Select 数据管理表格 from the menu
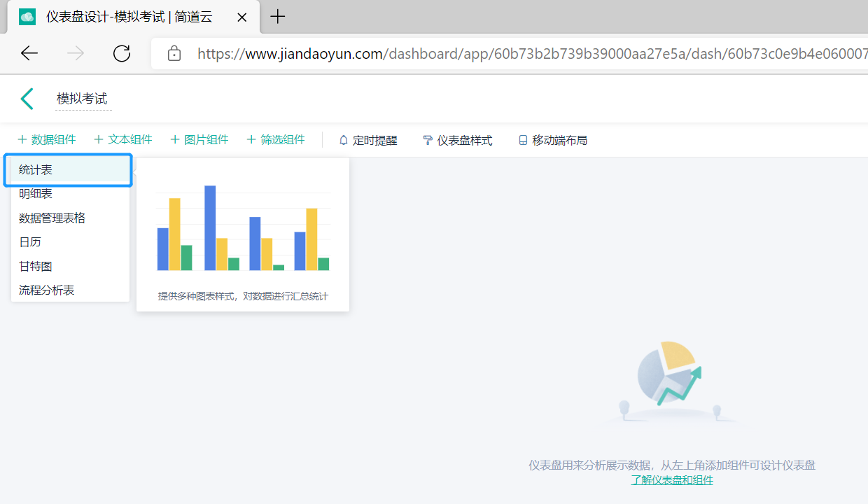The height and width of the screenshot is (504, 868). point(70,218)
